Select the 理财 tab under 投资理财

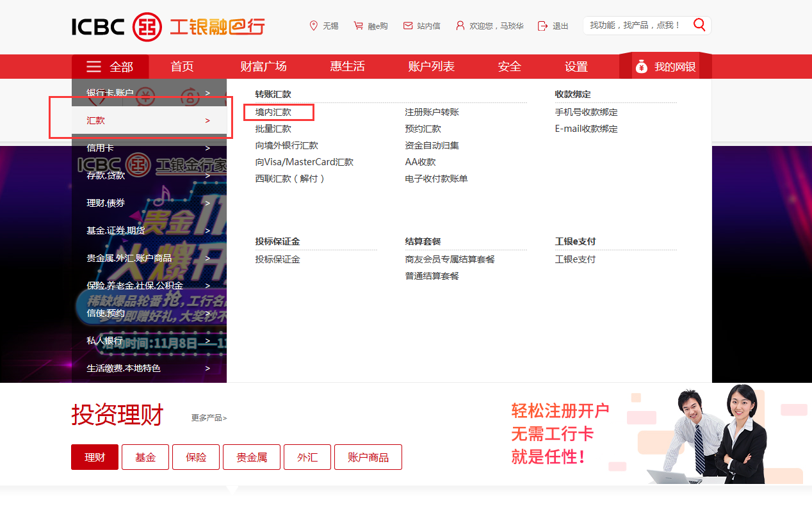point(95,457)
